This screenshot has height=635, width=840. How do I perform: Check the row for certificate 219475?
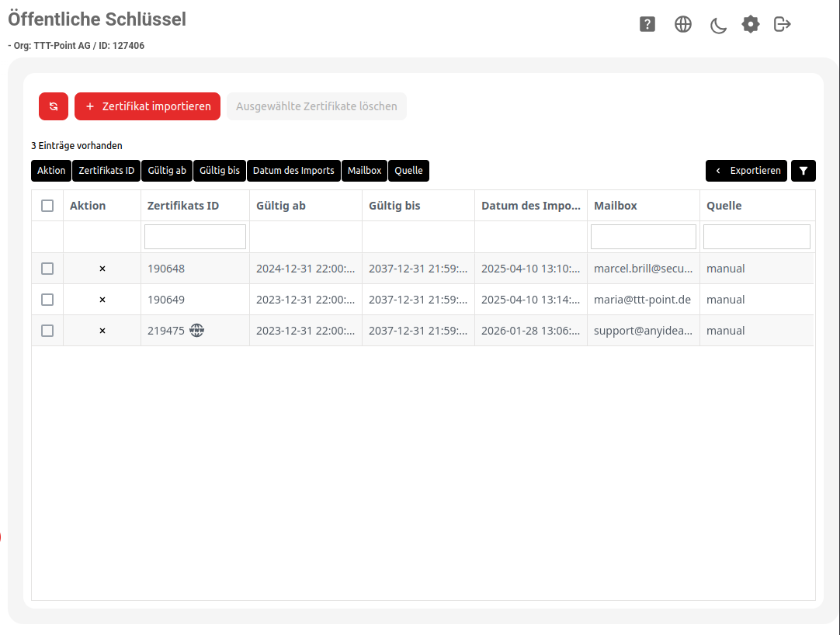click(47, 331)
